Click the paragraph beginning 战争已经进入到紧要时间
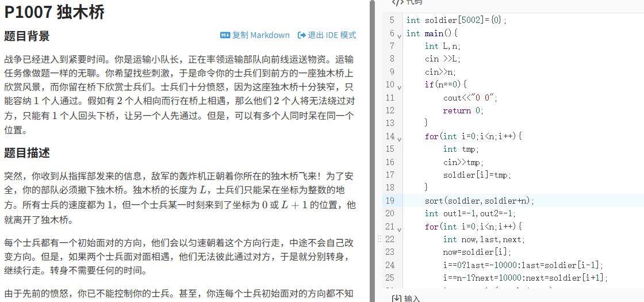The height and width of the screenshot is (302, 644). 179,94
